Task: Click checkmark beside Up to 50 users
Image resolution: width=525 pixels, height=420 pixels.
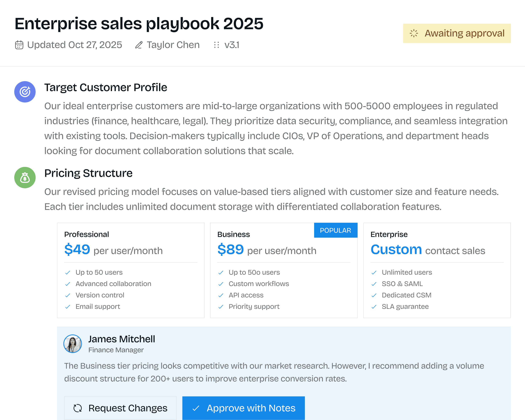Action: 68,272
